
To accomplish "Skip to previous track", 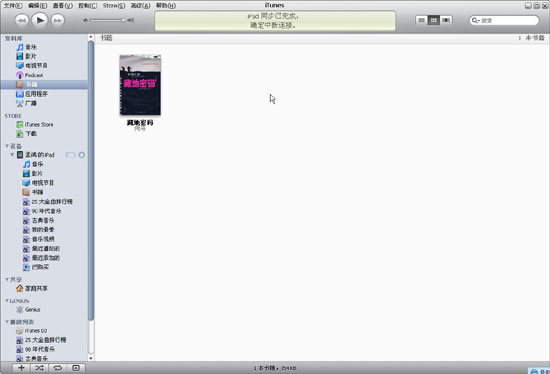I will coord(22,20).
